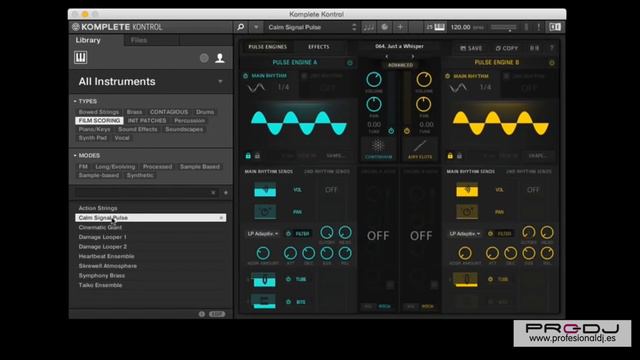
Task: Click the EDIT button at browser bottom
Action: click(217, 314)
